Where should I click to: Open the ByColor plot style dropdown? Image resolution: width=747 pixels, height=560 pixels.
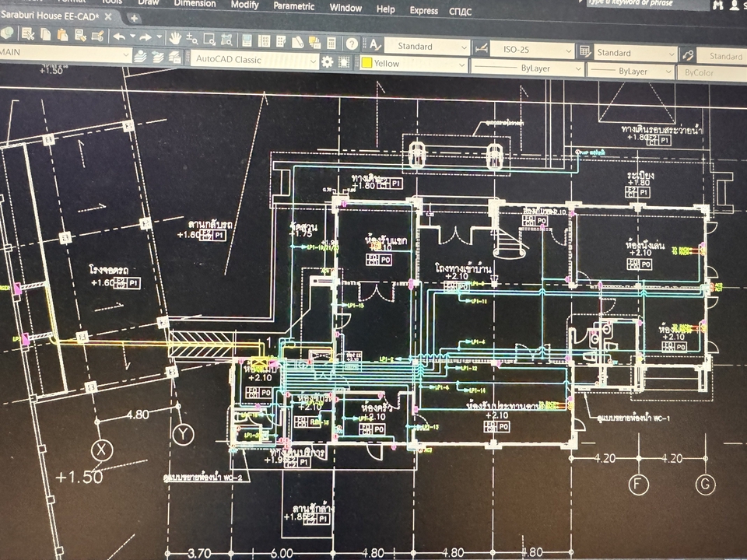pos(712,73)
